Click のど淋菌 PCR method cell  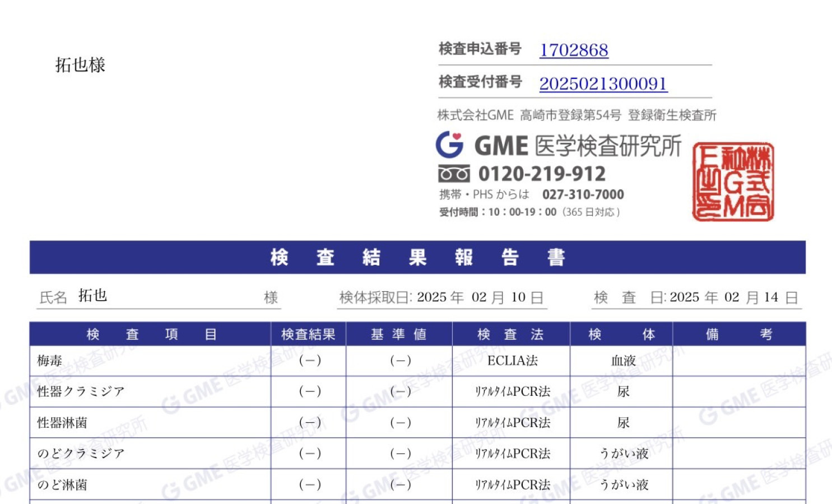(x=512, y=485)
